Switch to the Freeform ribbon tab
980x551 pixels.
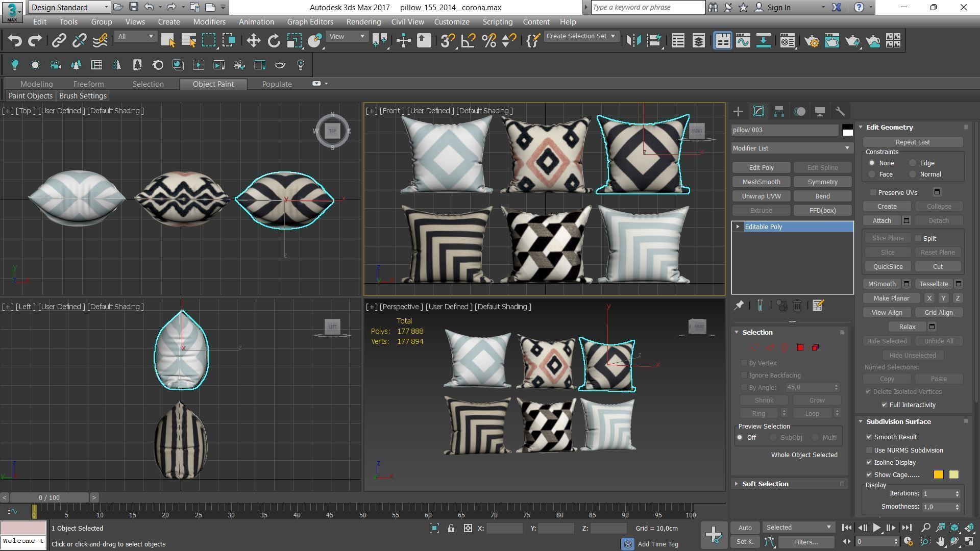point(88,84)
